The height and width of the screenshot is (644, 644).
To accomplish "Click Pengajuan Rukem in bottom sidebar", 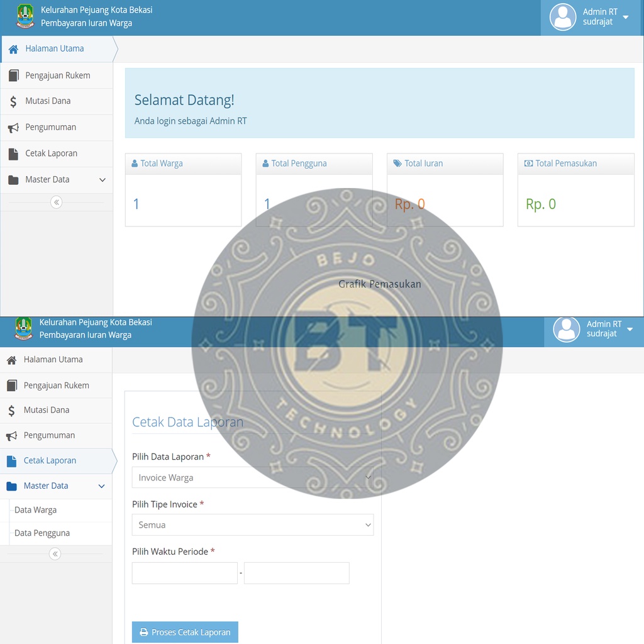I will pyautogui.click(x=56, y=386).
